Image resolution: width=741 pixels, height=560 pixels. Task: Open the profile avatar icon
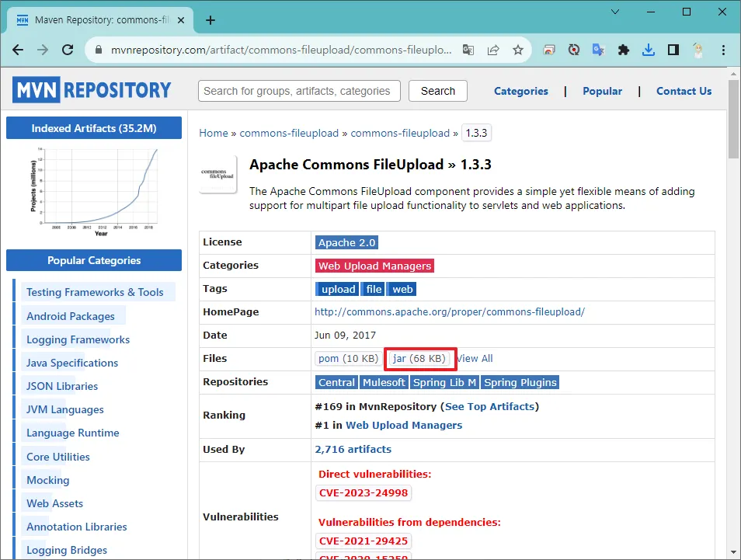pos(698,50)
